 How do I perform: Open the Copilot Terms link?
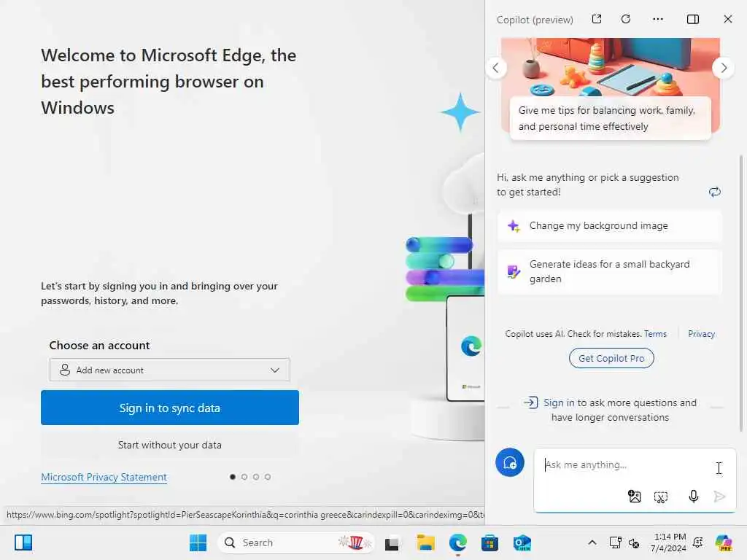[656, 334]
